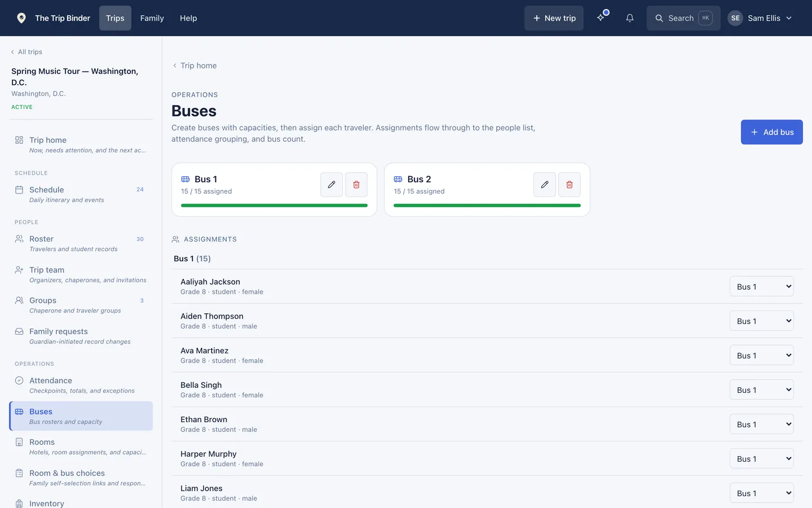The height and width of the screenshot is (508, 812).
Task: Open bus dropdown for Ava Martinez
Action: pyautogui.click(x=762, y=356)
